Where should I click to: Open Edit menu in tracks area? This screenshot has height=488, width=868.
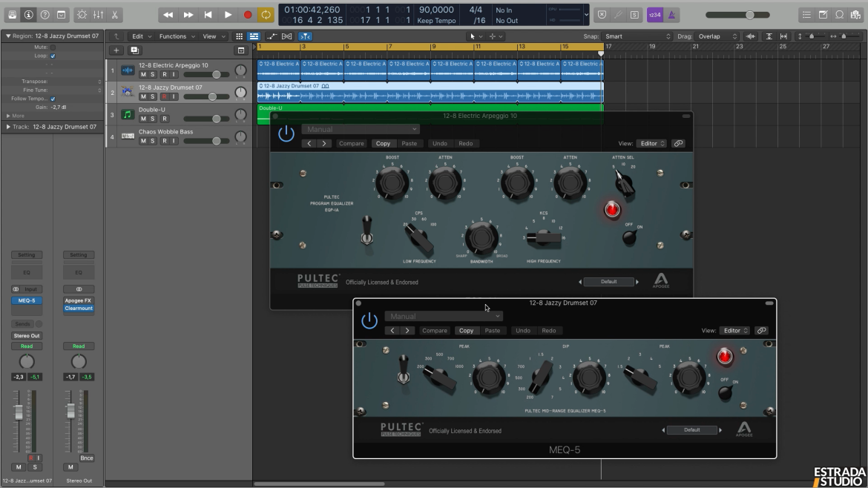141,36
